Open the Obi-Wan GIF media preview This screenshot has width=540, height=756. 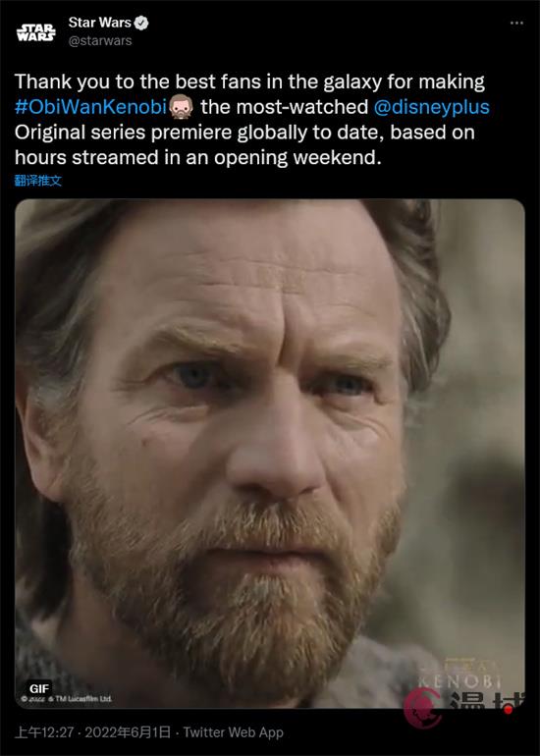click(270, 454)
